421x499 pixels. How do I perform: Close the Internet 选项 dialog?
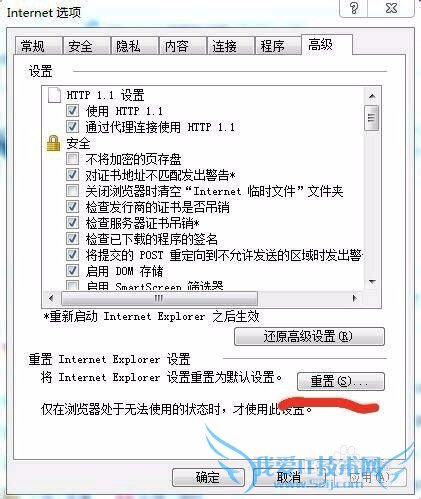pyautogui.click(x=392, y=8)
